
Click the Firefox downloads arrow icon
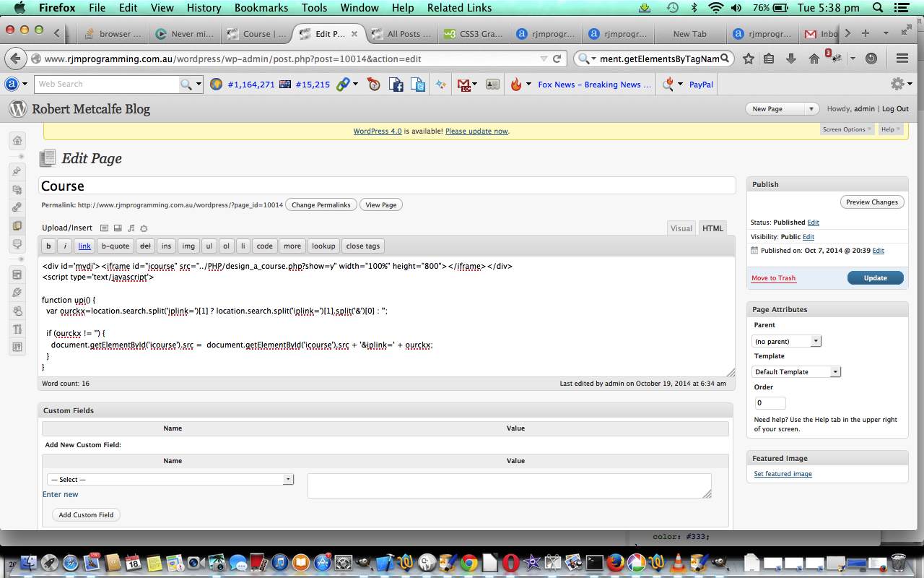pyautogui.click(x=791, y=59)
